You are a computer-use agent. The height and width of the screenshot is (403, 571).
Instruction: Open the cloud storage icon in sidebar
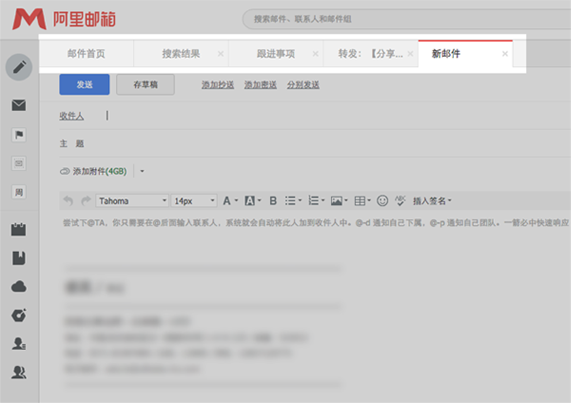(x=19, y=287)
